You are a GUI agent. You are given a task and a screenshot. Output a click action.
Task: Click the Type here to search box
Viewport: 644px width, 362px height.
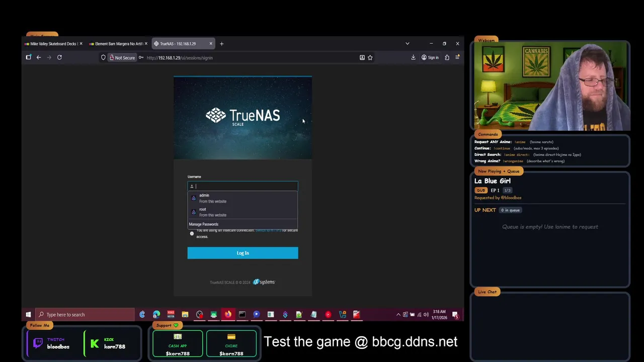coord(86,315)
